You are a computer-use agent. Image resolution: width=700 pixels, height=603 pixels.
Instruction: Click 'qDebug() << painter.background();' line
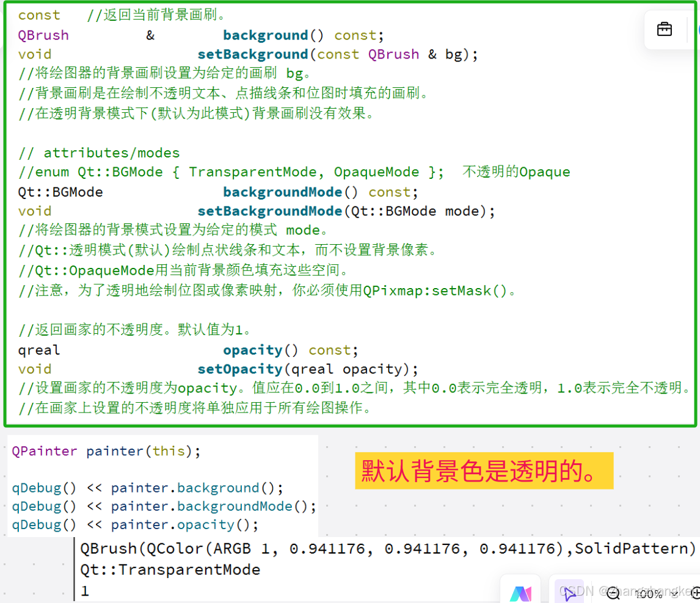click(x=147, y=488)
